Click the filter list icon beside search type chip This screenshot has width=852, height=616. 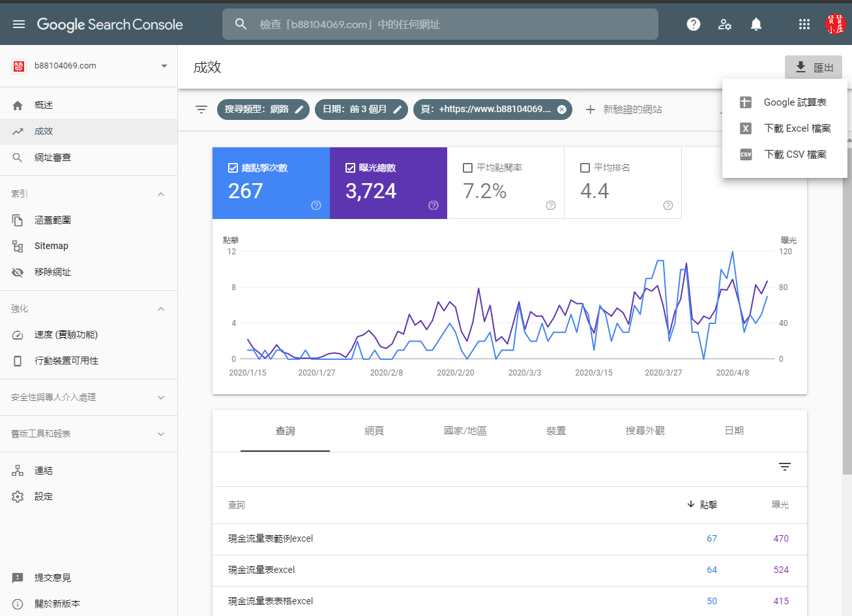point(201,110)
